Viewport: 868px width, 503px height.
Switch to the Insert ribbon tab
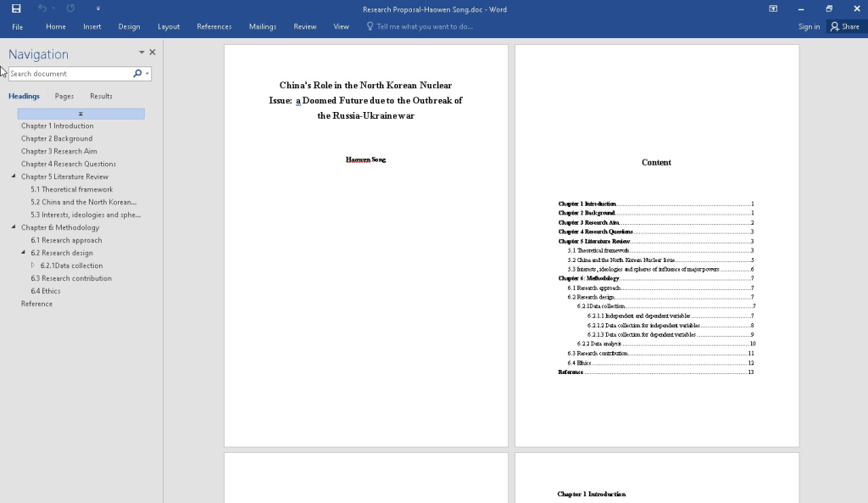click(92, 26)
